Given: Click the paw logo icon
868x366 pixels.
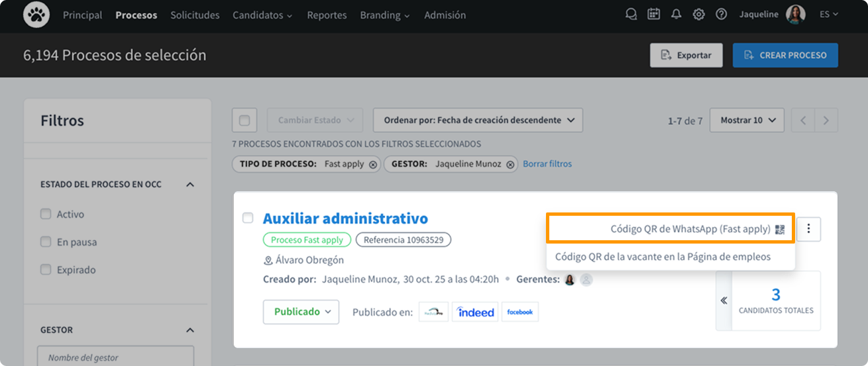Looking at the screenshot, I should [x=36, y=15].
